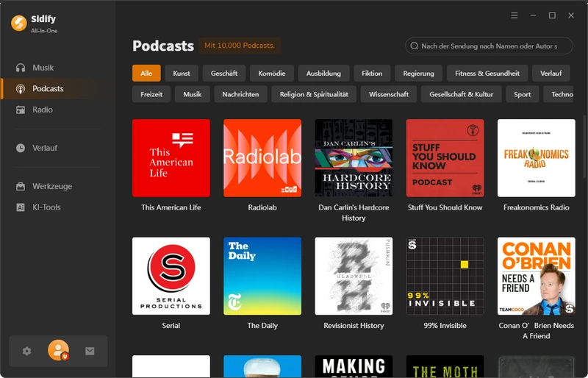Choose the Musik category chip
588x378 pixels.
tap(193, 94)
